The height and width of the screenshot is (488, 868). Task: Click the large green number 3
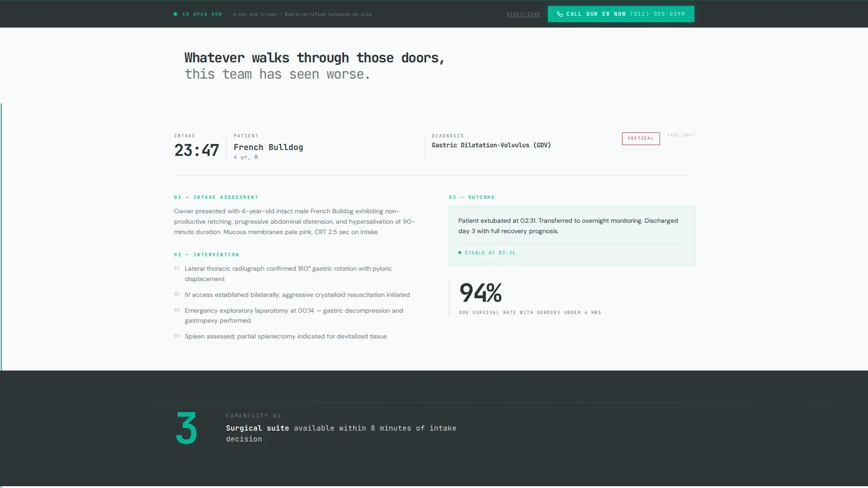pos(186,428)
